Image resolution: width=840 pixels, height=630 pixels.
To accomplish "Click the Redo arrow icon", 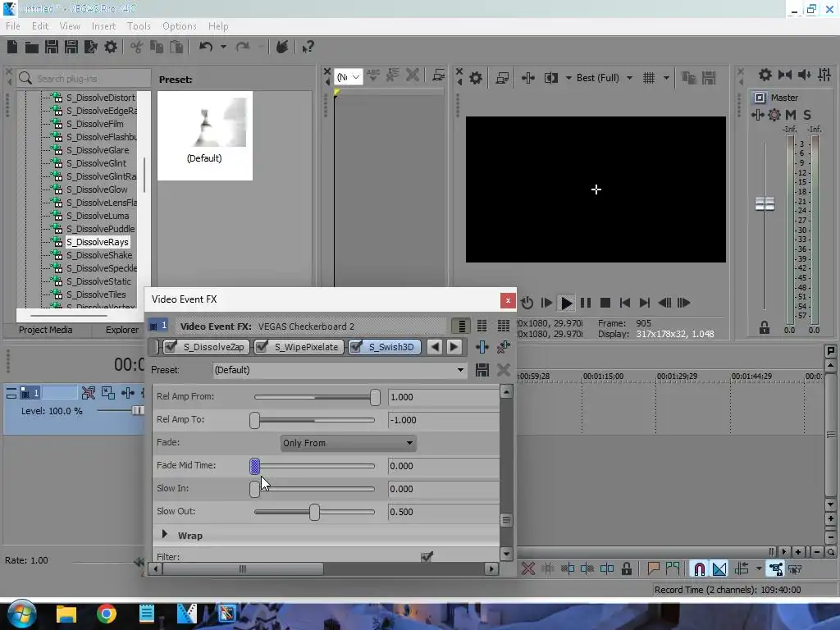I will pos(243,47).
